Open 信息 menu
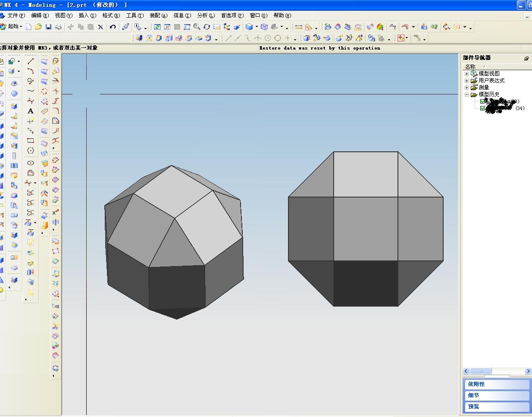 click(x=182, y=16)
